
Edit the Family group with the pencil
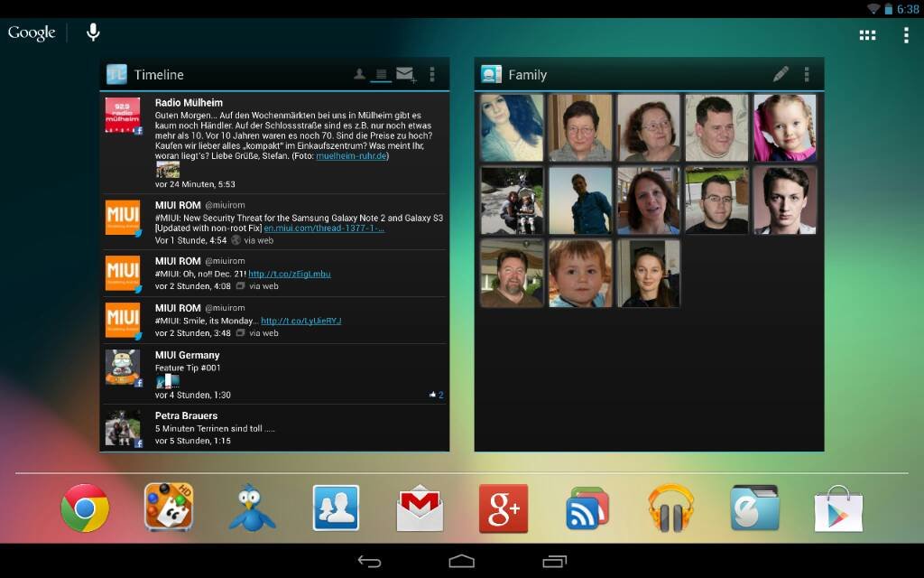click(781, 74)
